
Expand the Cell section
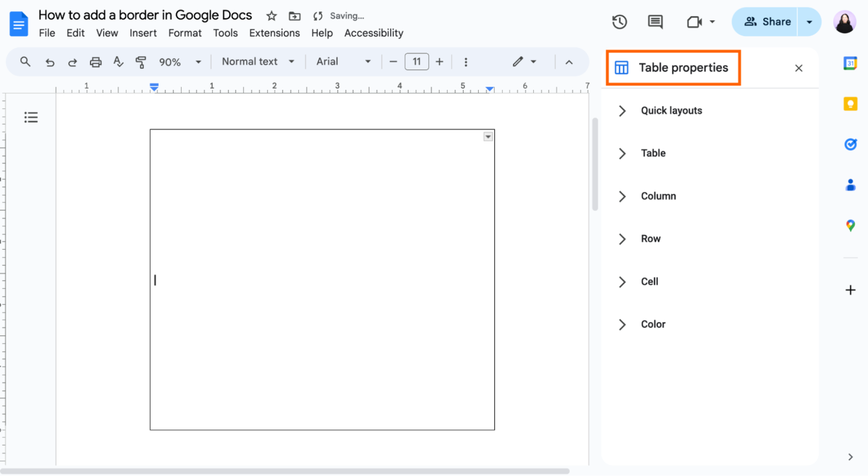(638, 282)
